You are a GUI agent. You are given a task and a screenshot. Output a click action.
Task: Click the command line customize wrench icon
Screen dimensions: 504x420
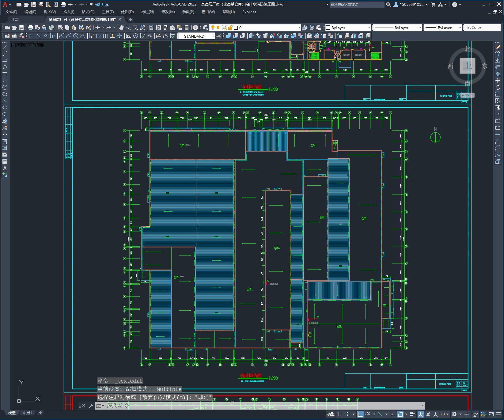(91, 406)
